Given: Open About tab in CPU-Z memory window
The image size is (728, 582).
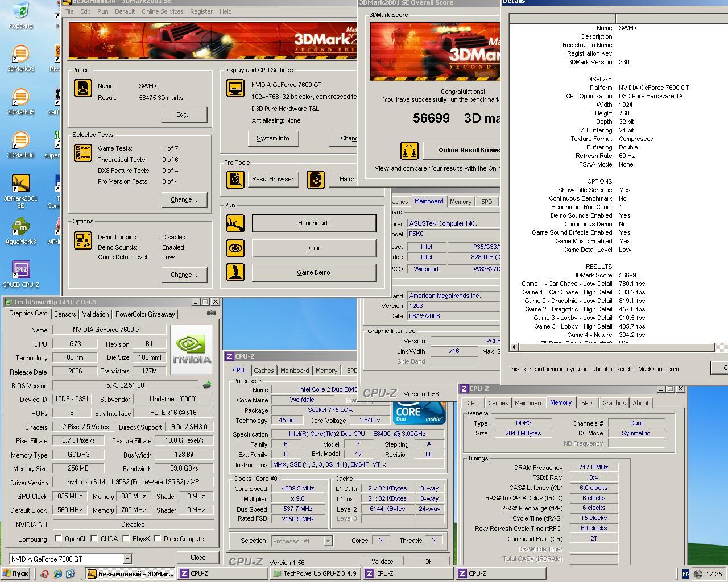Looking at the screenshot, I should coord(641,403).
